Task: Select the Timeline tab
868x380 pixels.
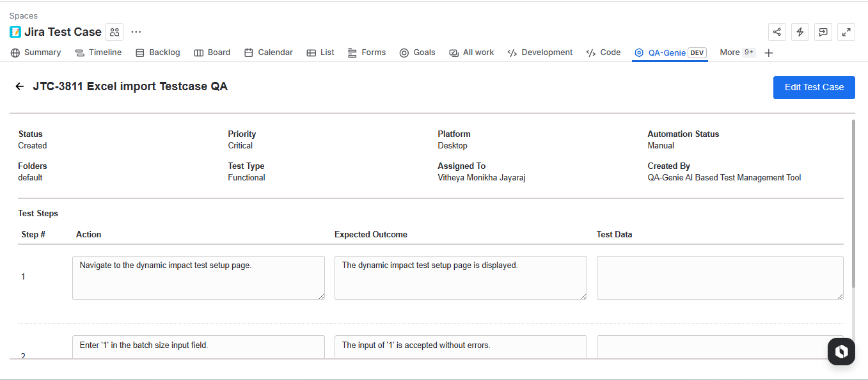Action: 99,52
